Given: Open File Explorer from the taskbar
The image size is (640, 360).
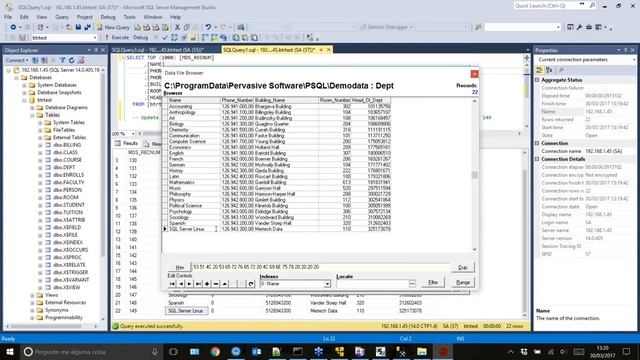Looking at the screenshot, I should 422,351.
